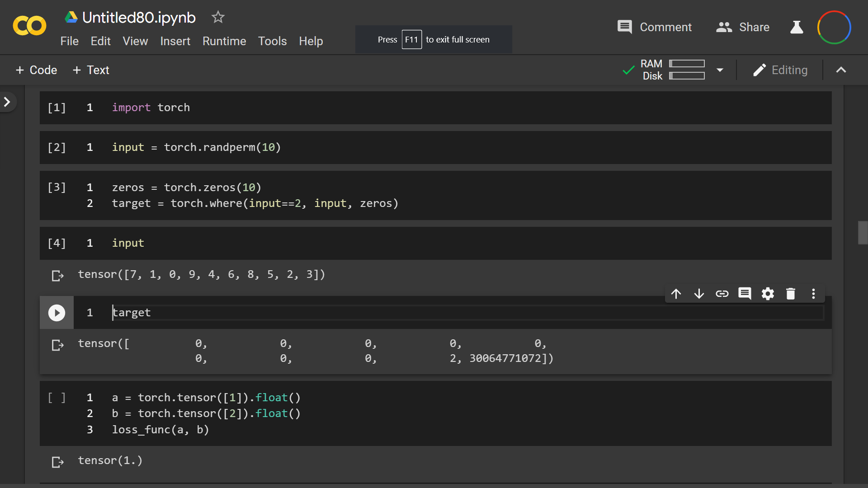This screenshot has width=868, height=488.
Task: Star the Untitled80.ipynb notebook
Action: [218, 17]
